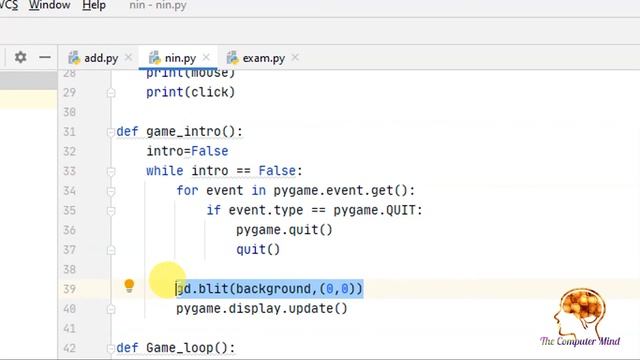This screenshot has height=360, width=640.
Task: Collapse the for loop fold on line 34
Action: pyautogui.click(x=111, y=191)
